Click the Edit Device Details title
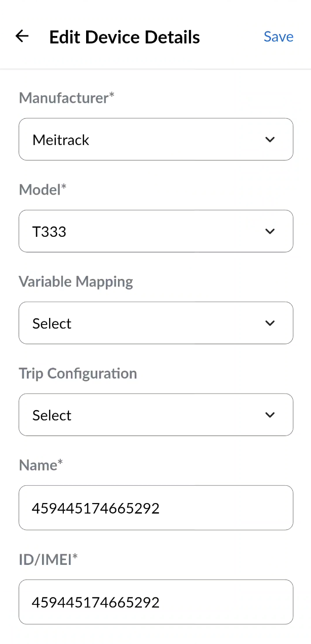311x644 pixels. coord(125,37)
